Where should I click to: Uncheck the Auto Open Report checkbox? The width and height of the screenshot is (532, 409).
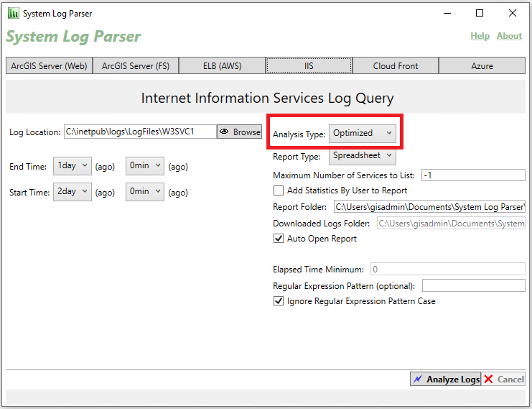[x=279, y=238]
